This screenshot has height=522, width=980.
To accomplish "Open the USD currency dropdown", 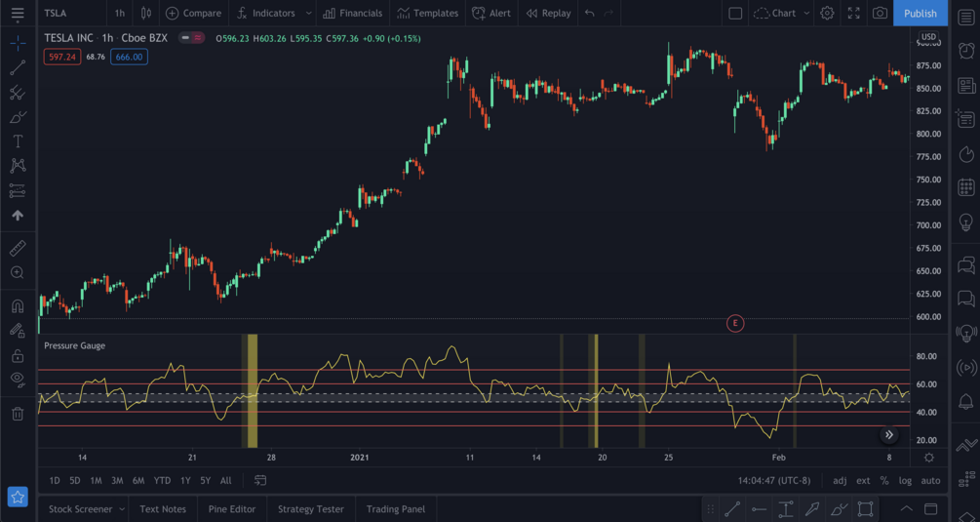I will [x=928, y=36].
